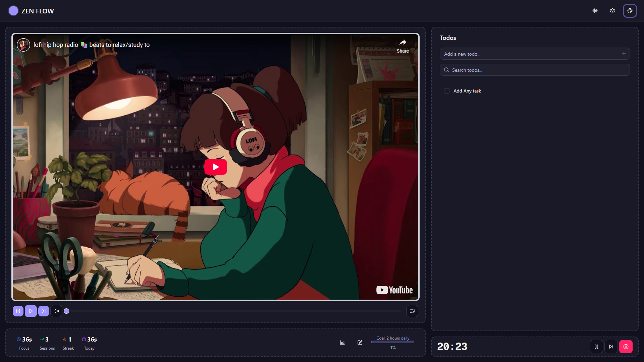Select the 'Add Any task' todo text
The image size is (644, 362).
coord(467,91)
